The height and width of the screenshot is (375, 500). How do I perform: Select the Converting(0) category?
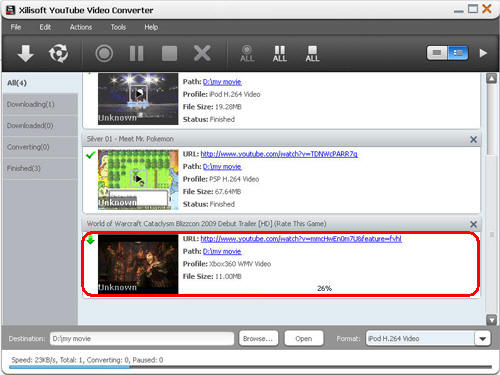click(x=40, y=147)
